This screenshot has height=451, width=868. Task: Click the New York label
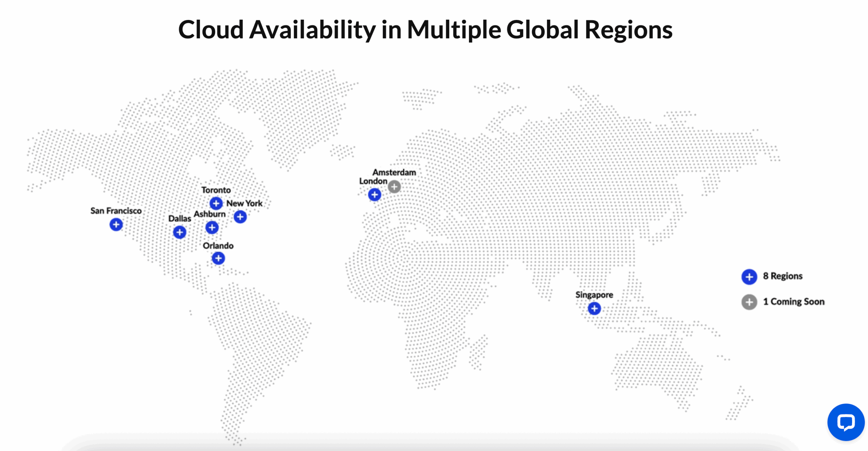point(244,203)
